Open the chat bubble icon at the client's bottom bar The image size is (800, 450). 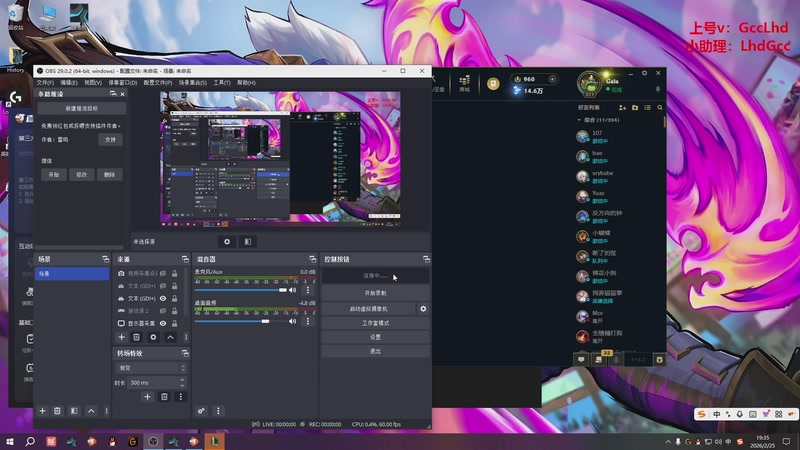pyautogui.click(x=581, y=359)
